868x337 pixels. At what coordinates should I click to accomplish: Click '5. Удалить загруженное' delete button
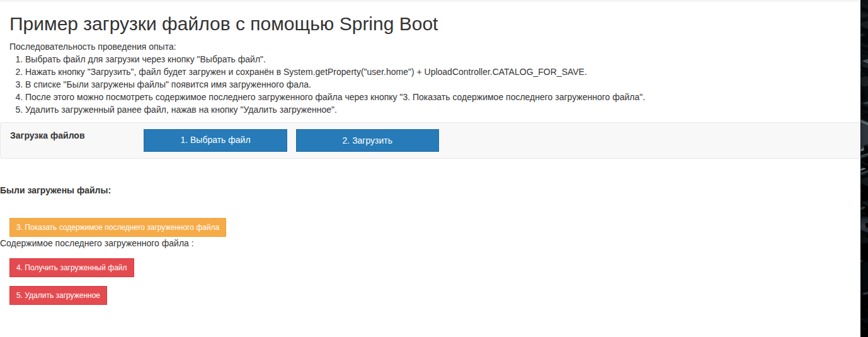pos(58,295)
